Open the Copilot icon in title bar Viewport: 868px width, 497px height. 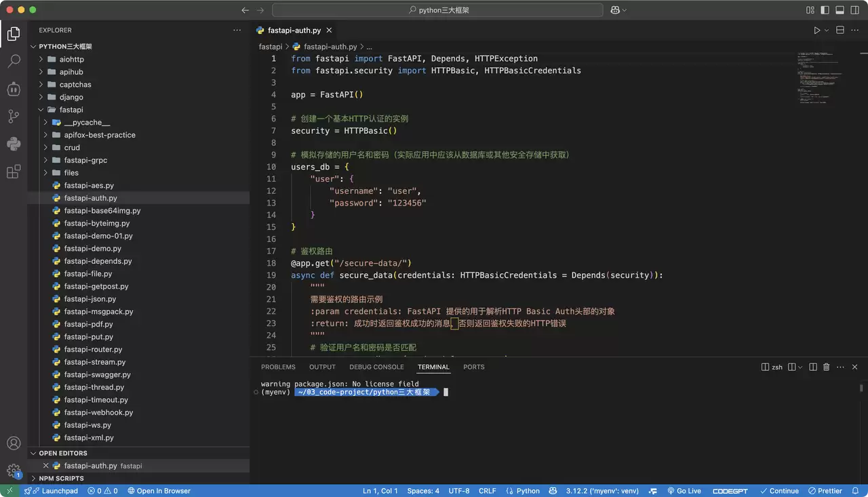click(615, 10)
